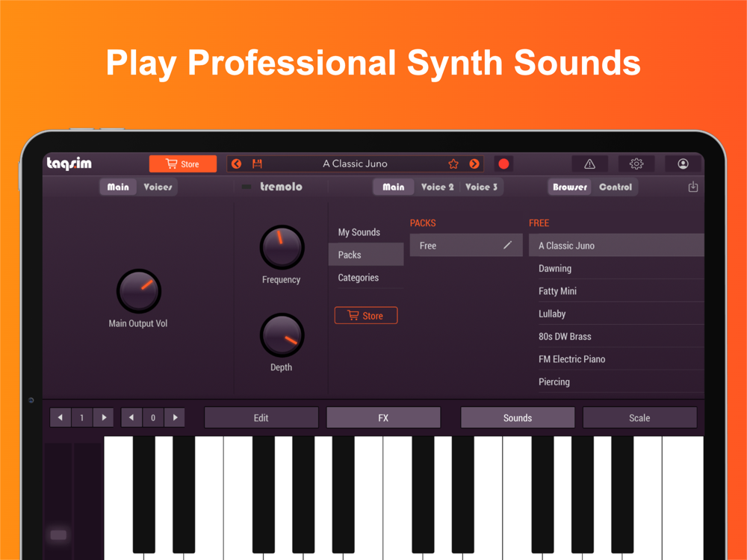Toggle the tremolo effect on/off
This screenshot has height=560, width=747.
(247, 187)
